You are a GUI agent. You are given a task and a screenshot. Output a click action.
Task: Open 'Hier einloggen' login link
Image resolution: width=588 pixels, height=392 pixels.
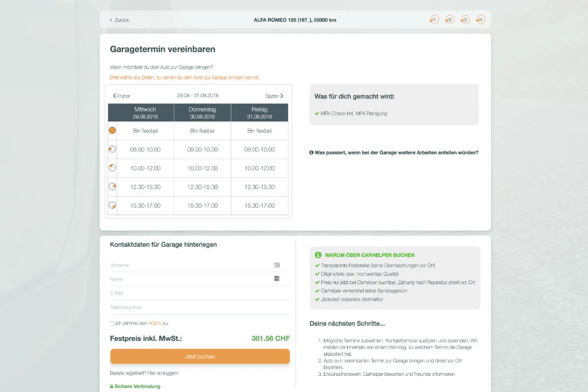coord(162,373)
